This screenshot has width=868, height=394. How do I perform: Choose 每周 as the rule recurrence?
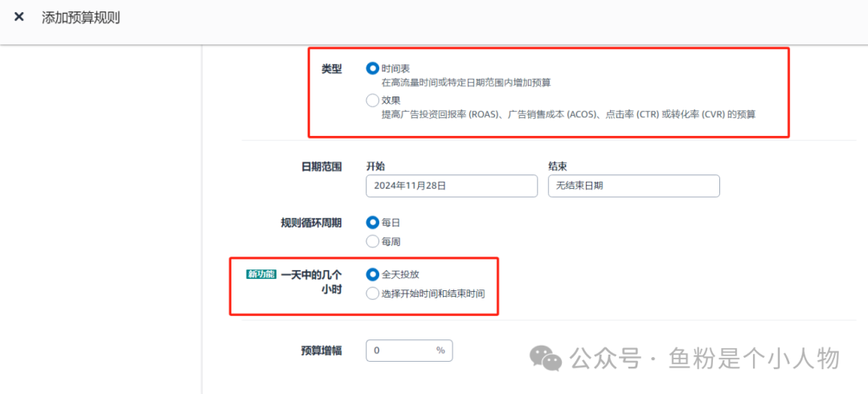373,241
